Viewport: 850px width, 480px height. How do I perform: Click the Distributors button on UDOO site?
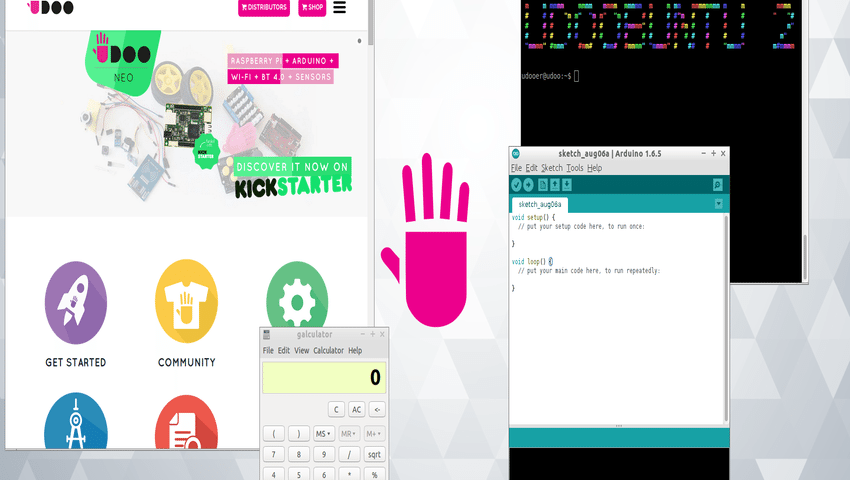pos(264,8)
